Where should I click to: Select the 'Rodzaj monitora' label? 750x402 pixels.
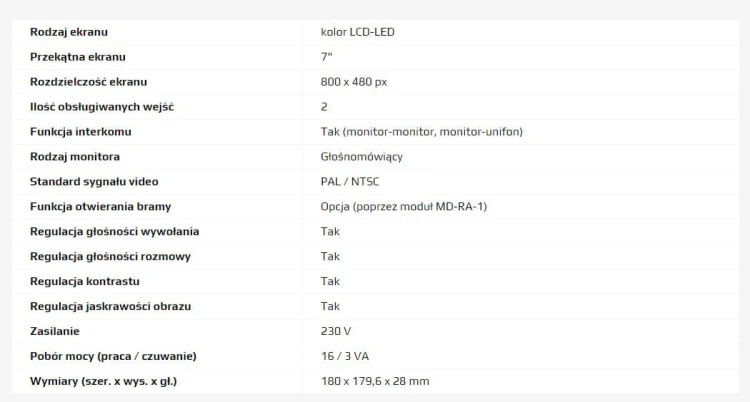75,156
